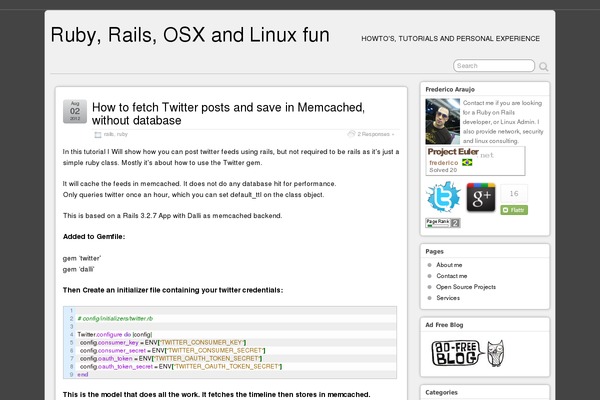Viewport: 600px width, 400px height.
Task: Open the ruby category link
Action: tap(122, 134)
